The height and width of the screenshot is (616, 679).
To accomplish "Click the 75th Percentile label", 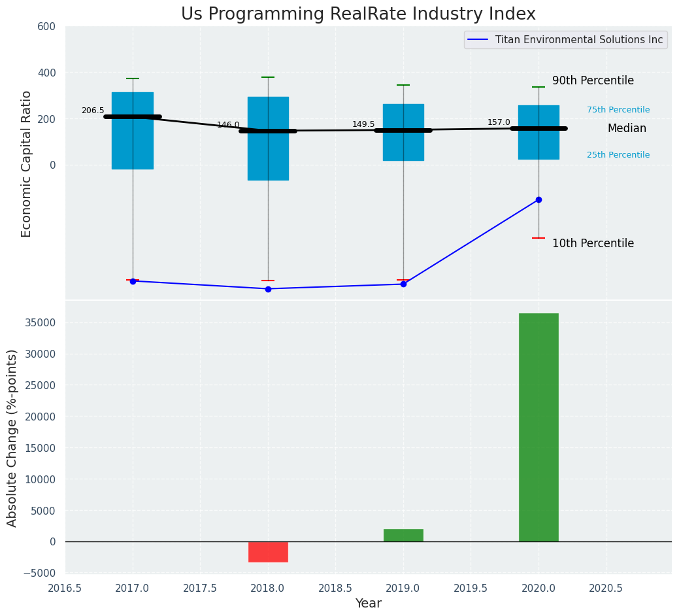I will click(x=618, y=110).
